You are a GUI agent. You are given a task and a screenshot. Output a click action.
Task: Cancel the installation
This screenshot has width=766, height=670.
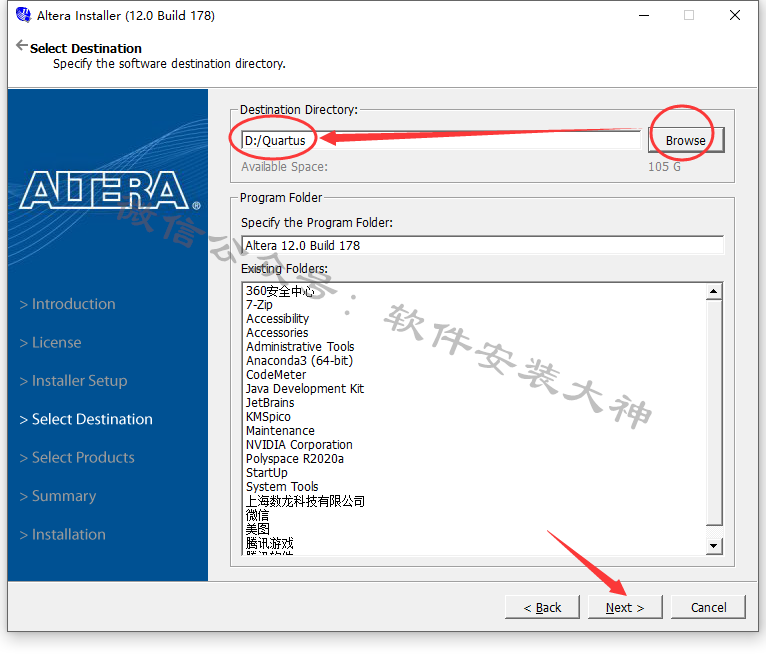pyautogui.click(x=708, y=607)
